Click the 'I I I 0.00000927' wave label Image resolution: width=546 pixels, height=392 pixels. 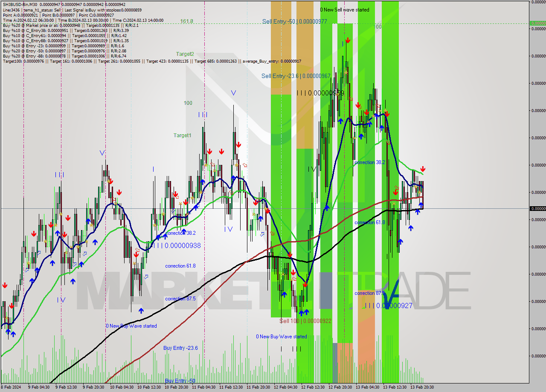[388, 306]
